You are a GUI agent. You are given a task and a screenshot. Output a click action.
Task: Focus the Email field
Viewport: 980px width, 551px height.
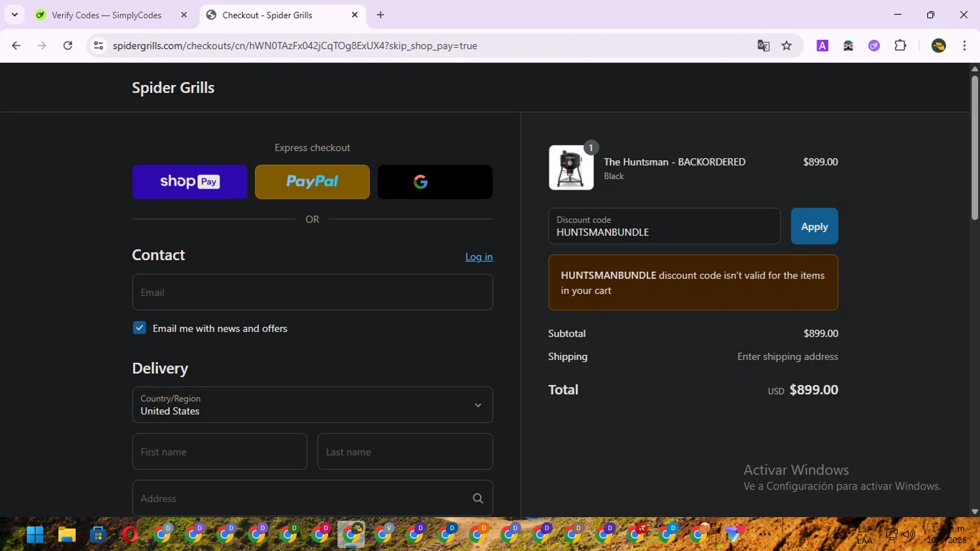[x=312, y=292]
